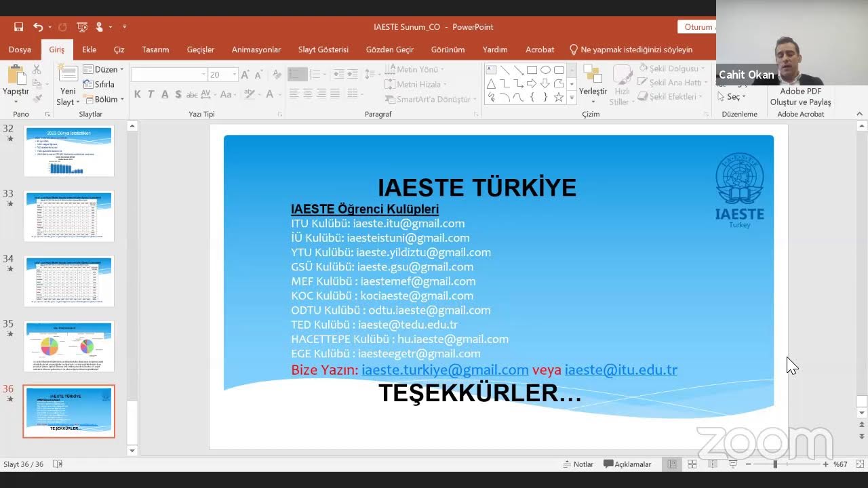Click the Redo icon in quick access toolbar
This screenshot has height=488, width=868.
62,27
